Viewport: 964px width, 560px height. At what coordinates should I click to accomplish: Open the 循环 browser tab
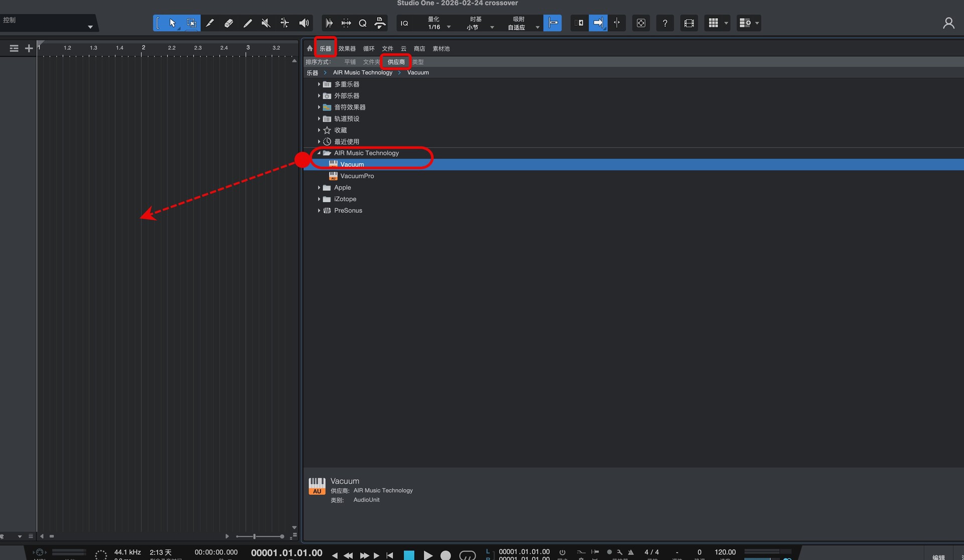click(369, 49)
